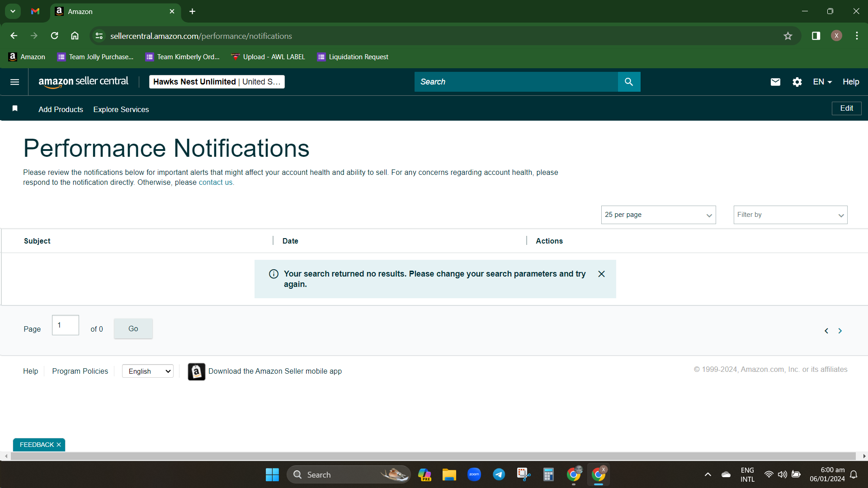Show hidden system tray icons
This screenshot has height=488, width=868.
708,474
